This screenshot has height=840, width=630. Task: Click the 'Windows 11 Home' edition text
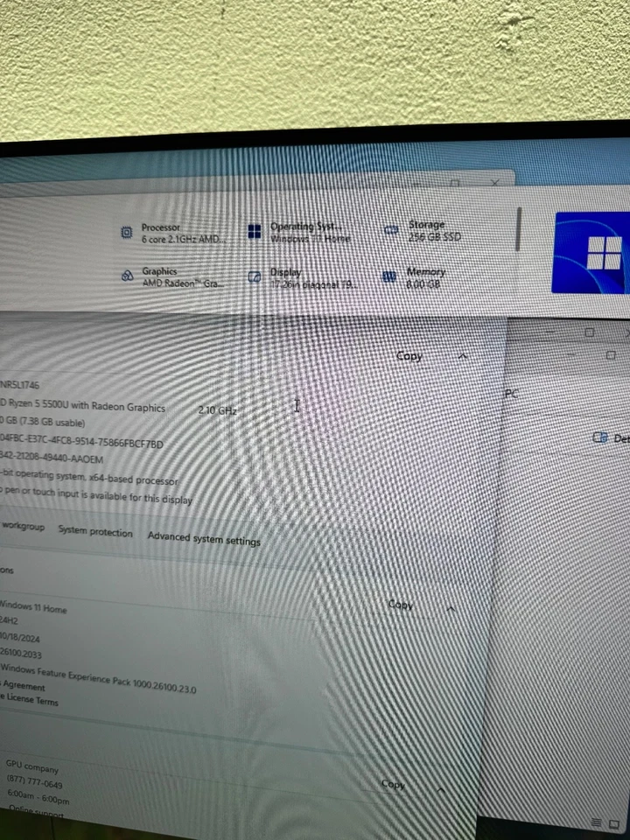pyautogui.click(x=32, y=607)
